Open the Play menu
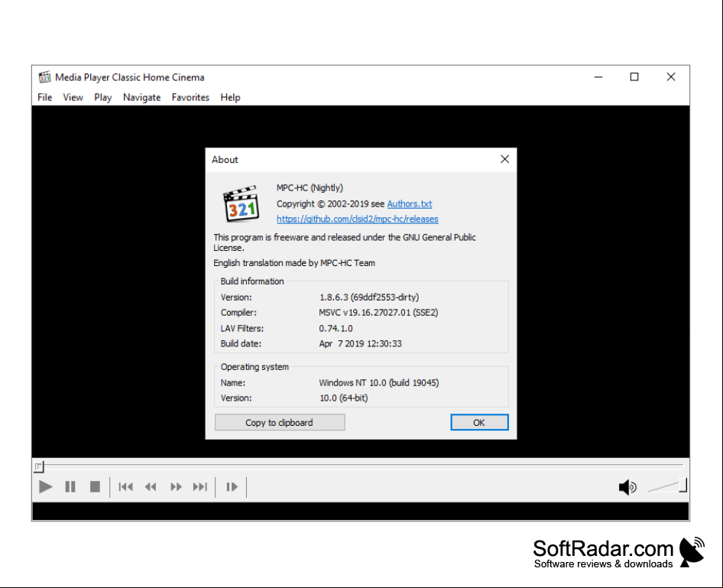The width and height of the screenshot is (723, 588). click(103, 97)
